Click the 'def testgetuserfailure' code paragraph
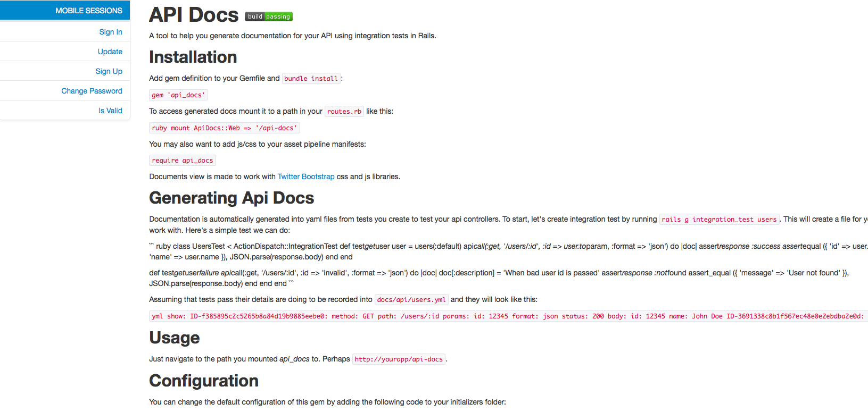This screenshot has width=868, height=412. [x=499, y=278]
